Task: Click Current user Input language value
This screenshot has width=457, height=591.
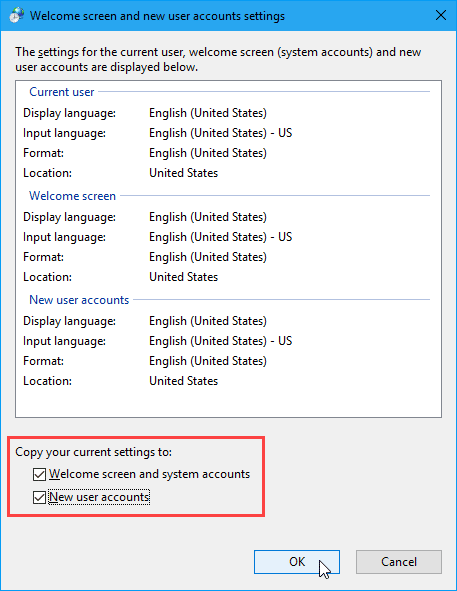Action: pyautogui.click(x=221, y=133)
